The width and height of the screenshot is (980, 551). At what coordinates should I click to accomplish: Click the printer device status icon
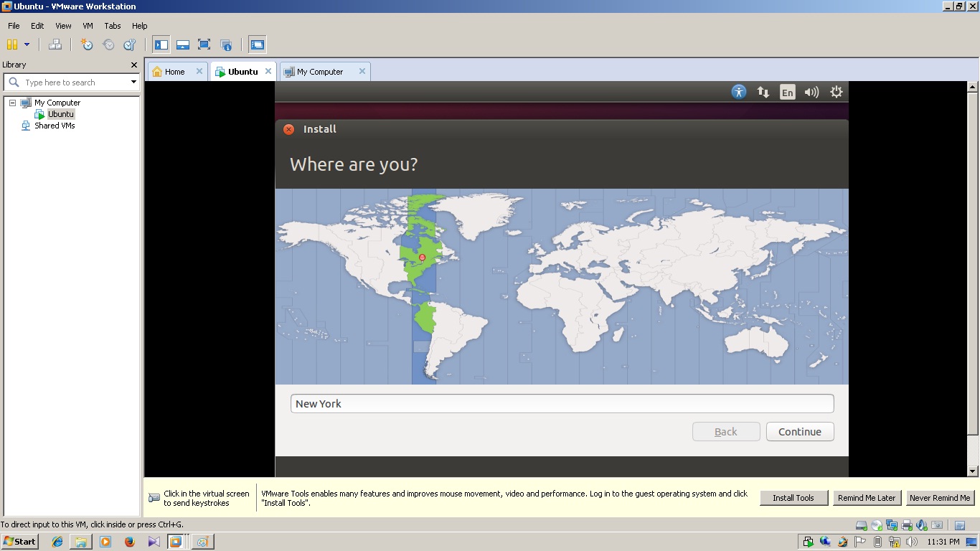pyautogui.click(x=907, y=525)
